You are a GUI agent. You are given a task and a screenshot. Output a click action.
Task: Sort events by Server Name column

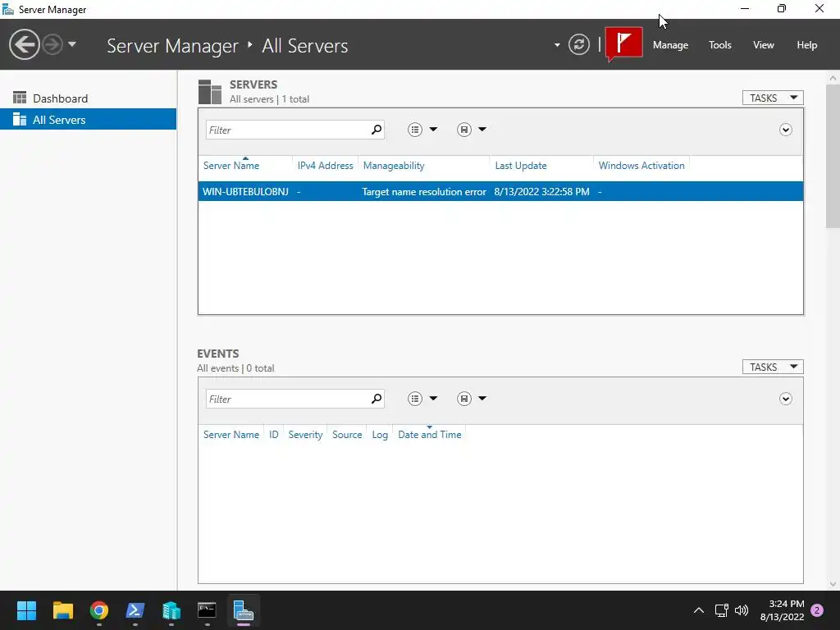click(231, 435)
